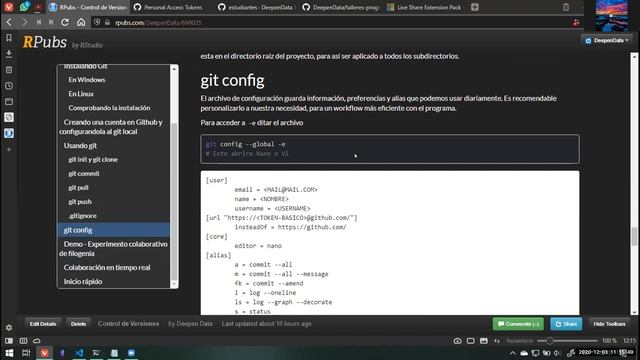Show hidden system tray icons chevron
The width and height of the screenshot is (640, 360).
pos(513,353)
